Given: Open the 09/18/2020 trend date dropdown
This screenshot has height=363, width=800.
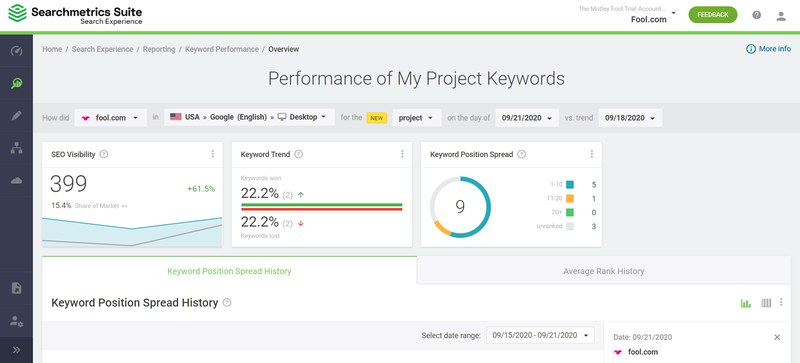Looking at the screenshot, I should pyautogui.click(x=630, y=117).
